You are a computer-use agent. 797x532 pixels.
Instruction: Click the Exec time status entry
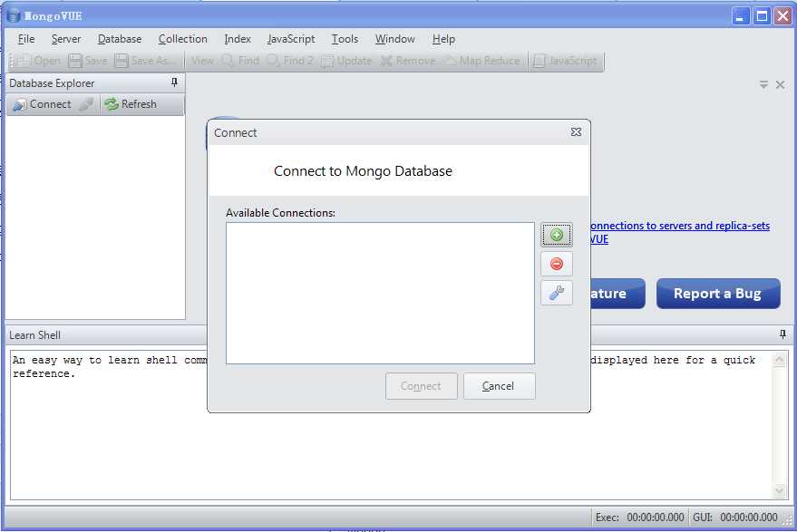(639, 517)
